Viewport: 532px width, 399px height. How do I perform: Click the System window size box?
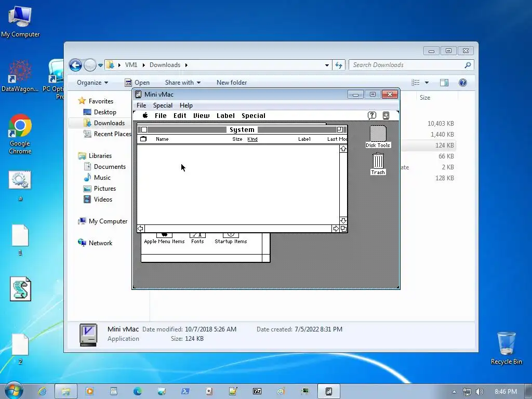coord(343,229)
